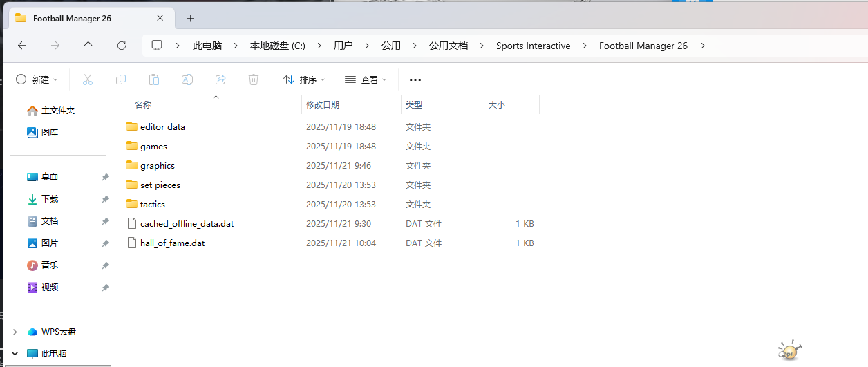Expand the WPS云盘 tree node
The height and width of the screenshot is (367, 868).
[15, 332]
